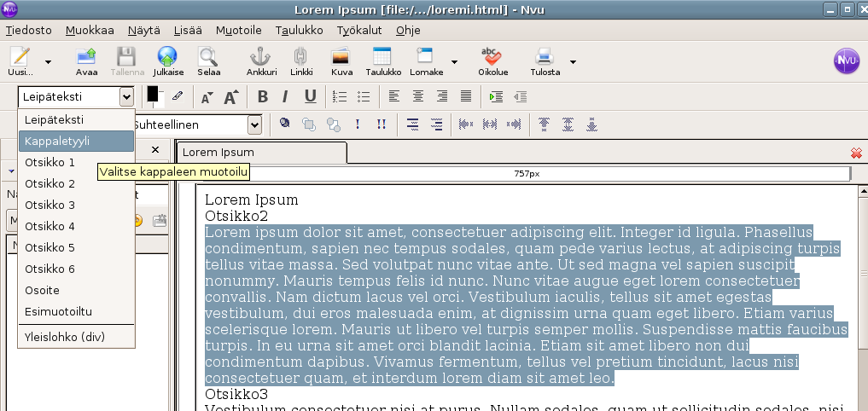Screen dimensions: 868x411
Task: Select Kappaletyyli from the style list
Action: [76, 141]
